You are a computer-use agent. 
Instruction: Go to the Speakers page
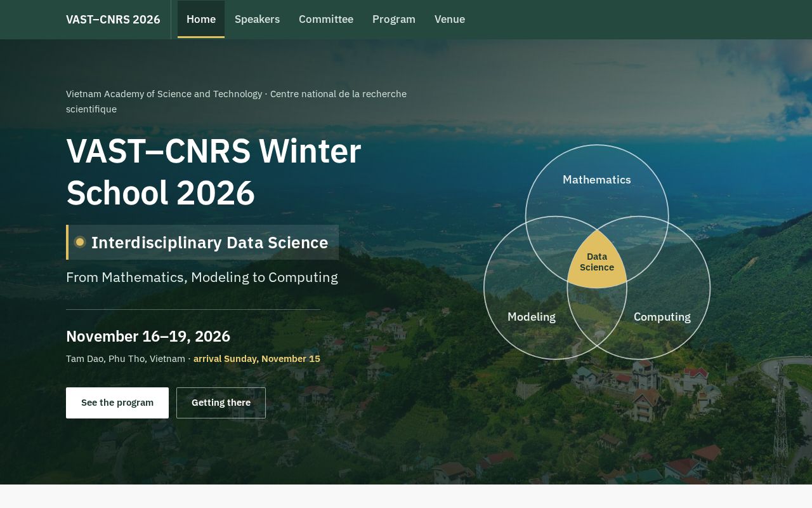[257, 19]
